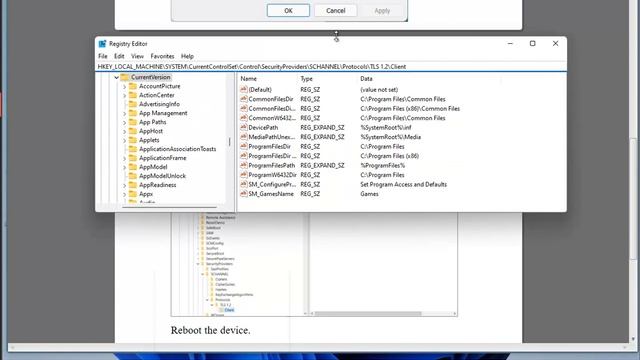Select the AppModelUnlock folder icon
Screen dimensions: 640x360
pyautogui.click(x=133, y=176)
